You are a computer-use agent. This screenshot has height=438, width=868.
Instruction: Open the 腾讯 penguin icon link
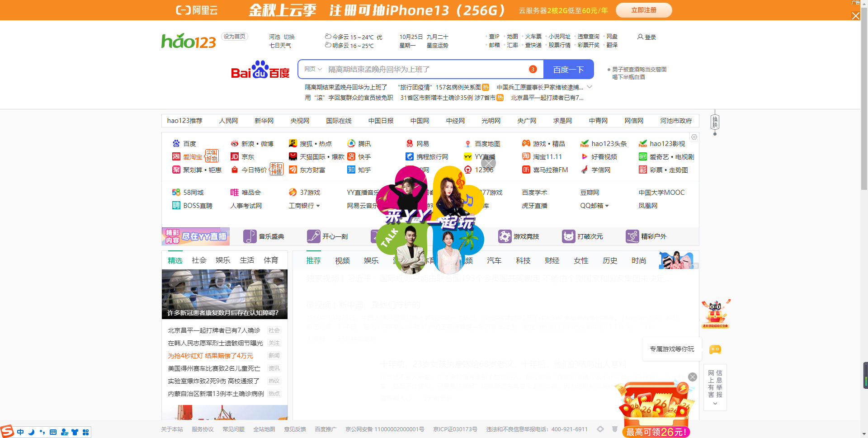(351, 143)
